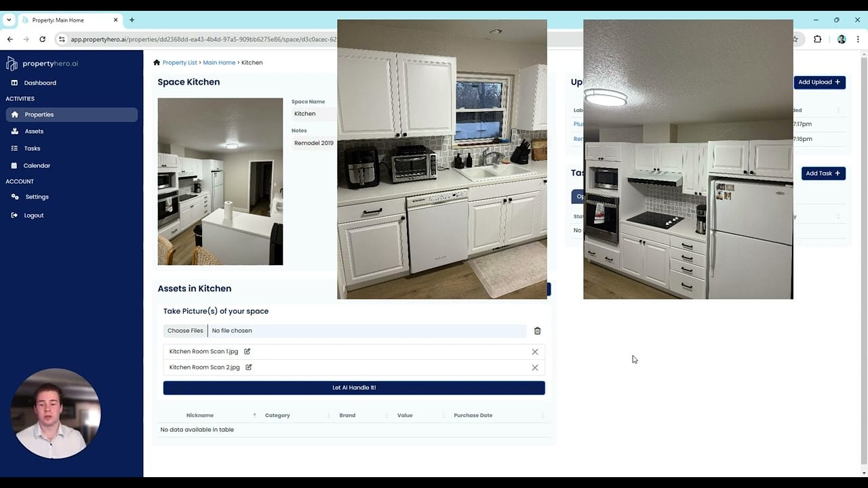Viewport: 868px width, 488px height.
Task: Click the Let AI Handle It button
Action: [353, 387]
